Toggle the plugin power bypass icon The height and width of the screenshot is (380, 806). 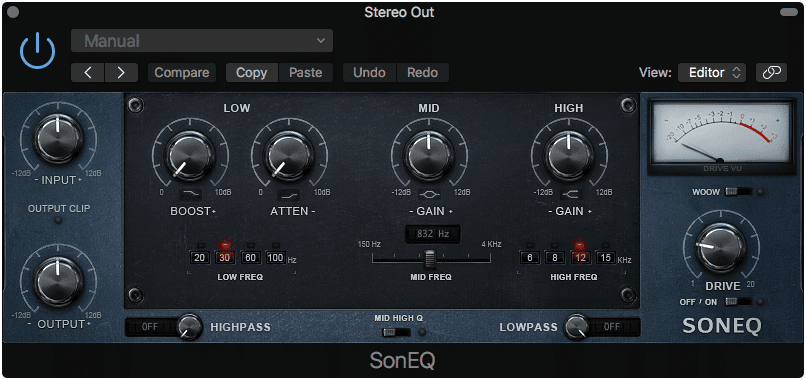pyautogui.click(x=38, y=51)
